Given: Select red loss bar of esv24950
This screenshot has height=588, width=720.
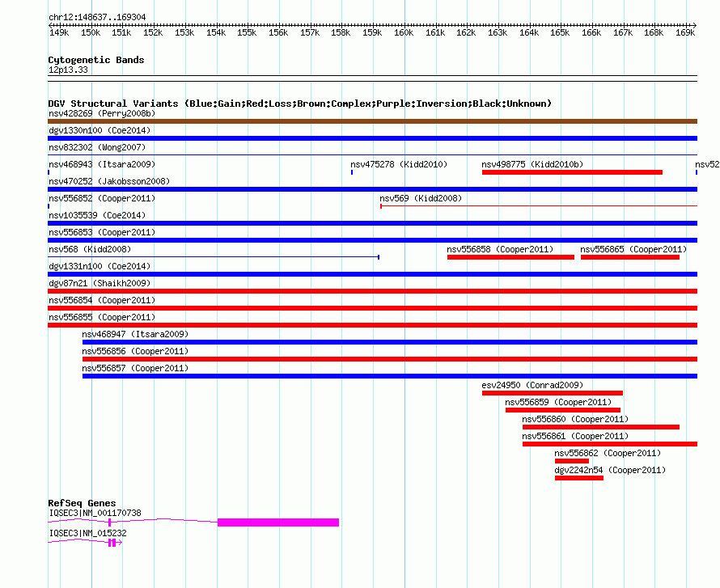Looking at the screenshot, I should tap(553, 393).
